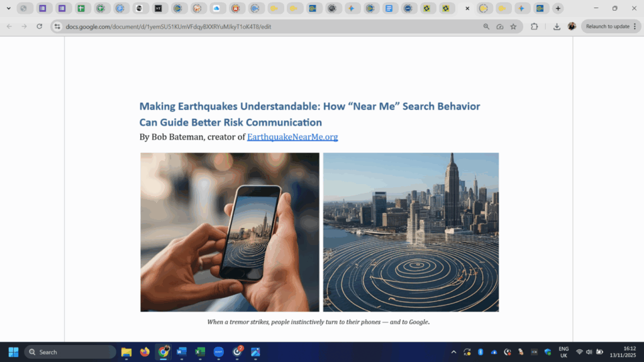The image size is (644, 362).
Task: Open the Chrome profile avatar menu
Action: point(572,26)
